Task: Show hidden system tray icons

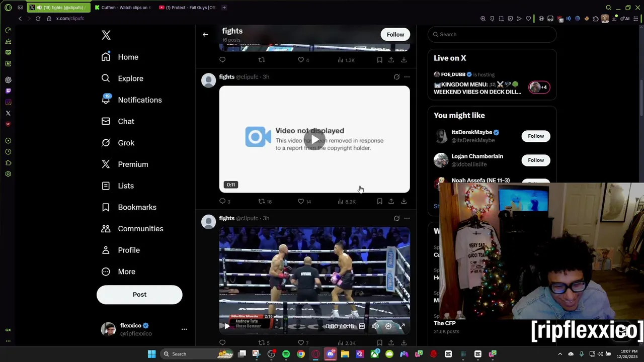Action: (x=560, y=354)
